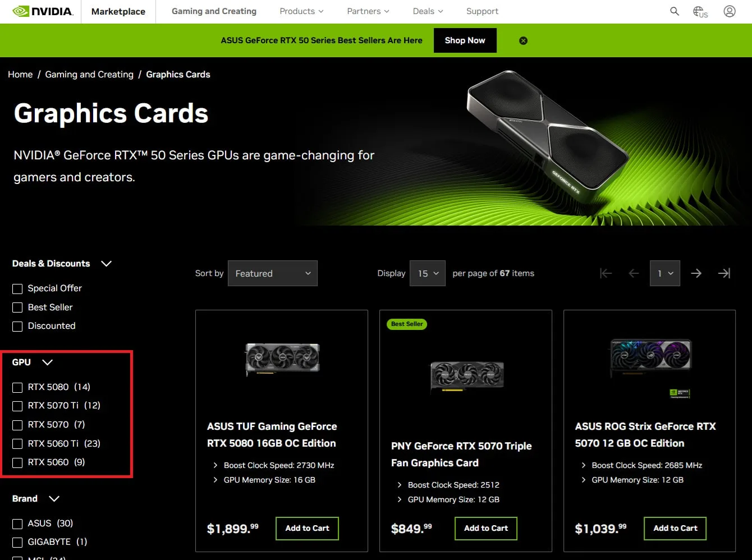Open the search magnifier icon
The width and height of the screenshot is (752, 560).
[675, 11]
